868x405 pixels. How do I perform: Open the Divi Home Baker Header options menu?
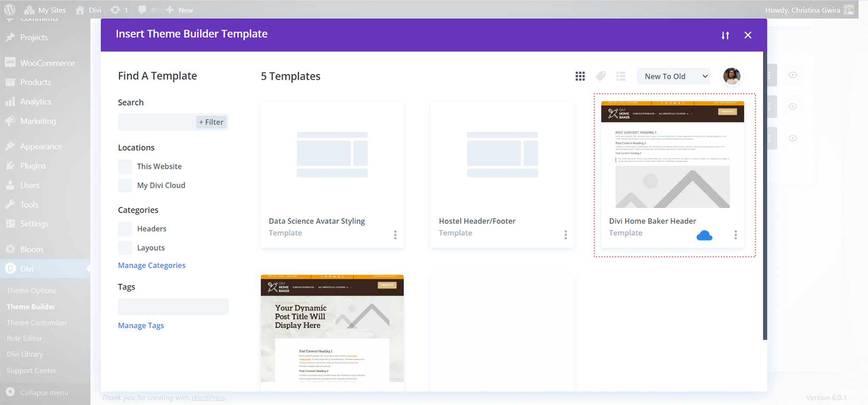pos(735,235)
